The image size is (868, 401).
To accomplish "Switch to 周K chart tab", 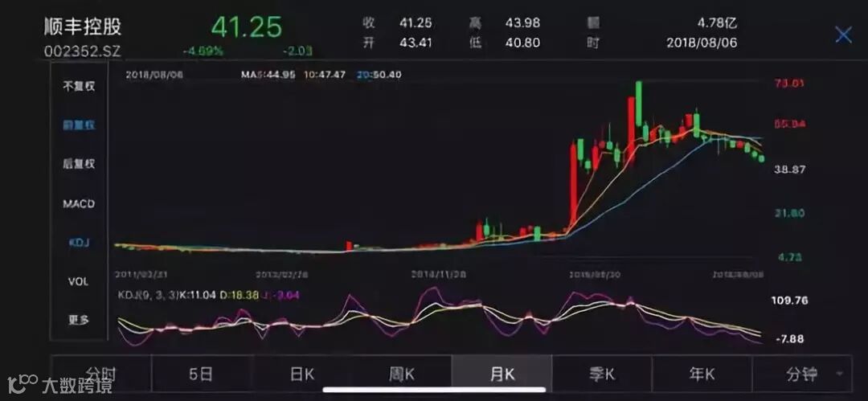I will (402, 374).
